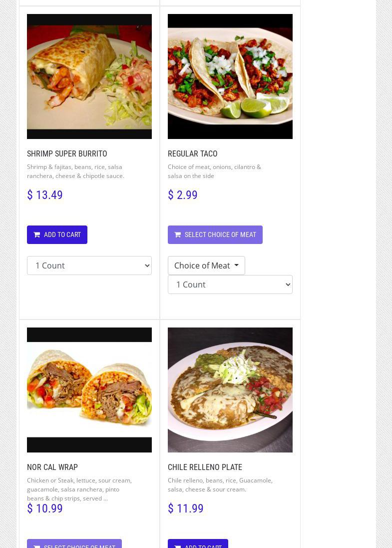The width and height of the screenshot is (392, 548).
Task: Select the Nor Cal Wrap heading
Action: pyautogui.click(x=52, y=467)
